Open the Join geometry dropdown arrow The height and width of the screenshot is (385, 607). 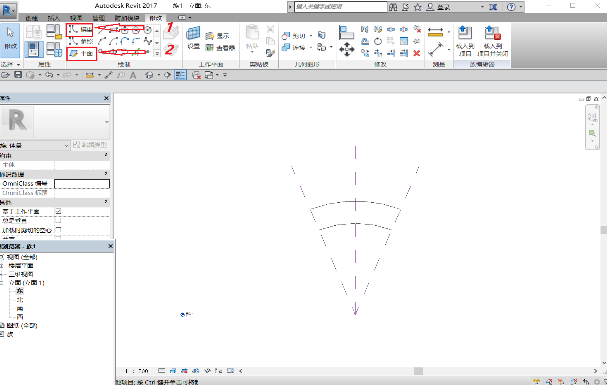click(x=311, y=48)
